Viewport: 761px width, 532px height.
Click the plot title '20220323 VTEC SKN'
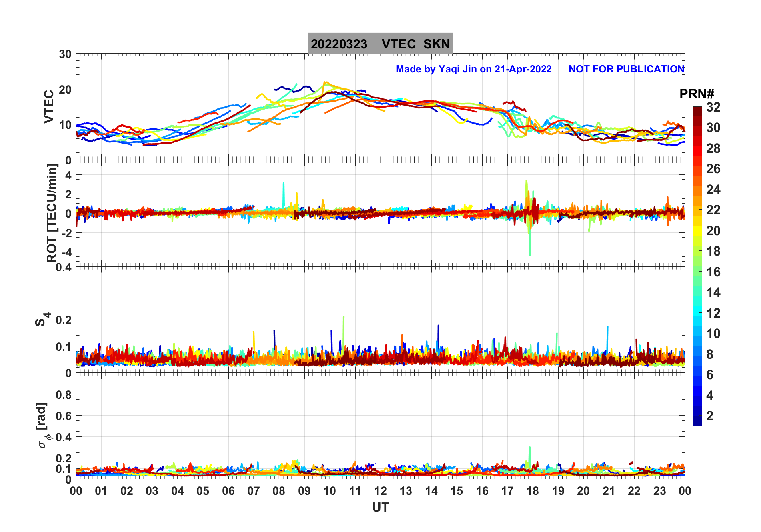click(x=380, y=44)
